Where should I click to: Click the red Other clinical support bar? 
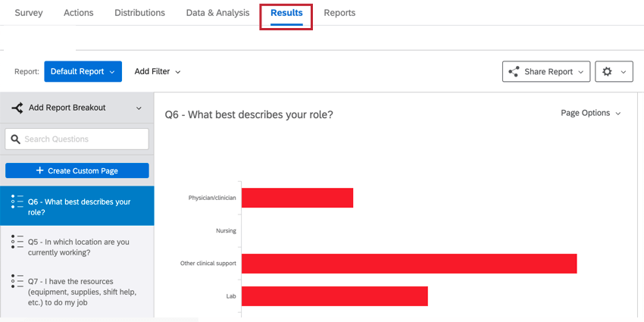point(409,264)
